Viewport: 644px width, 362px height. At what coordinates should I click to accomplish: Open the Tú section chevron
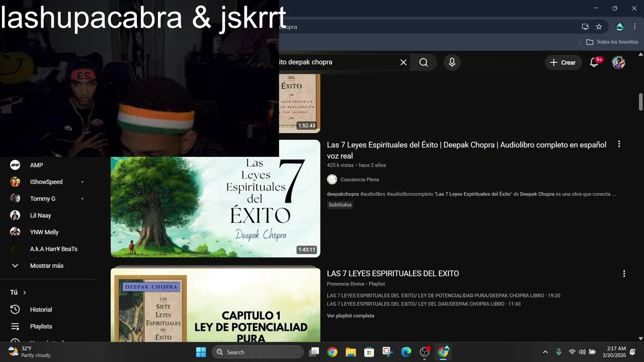tap(24, 292)
